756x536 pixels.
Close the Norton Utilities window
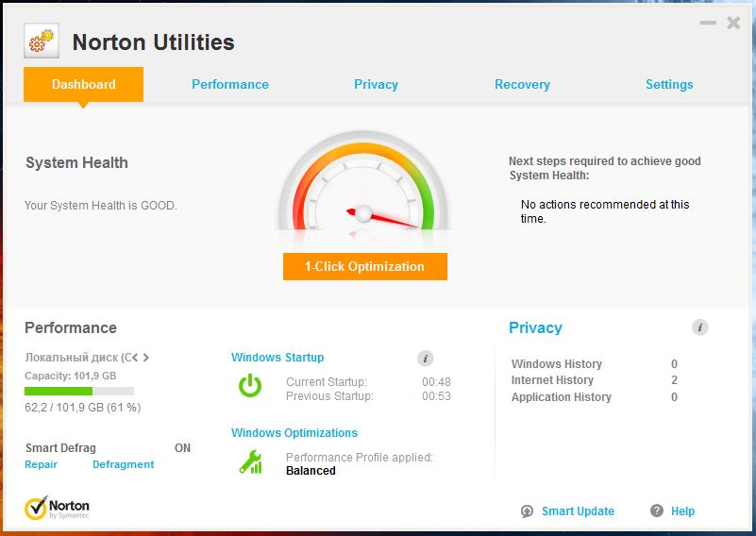(x=733, y=23)
